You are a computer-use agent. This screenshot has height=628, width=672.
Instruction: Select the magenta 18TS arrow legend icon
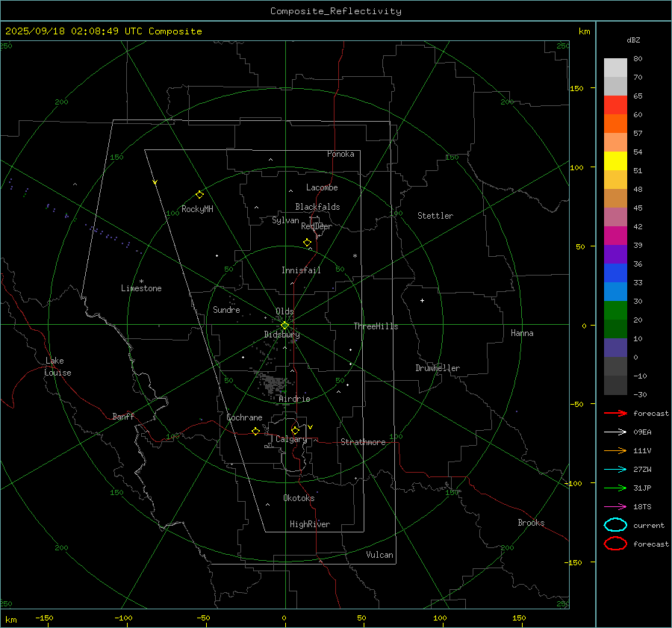(x=615, y=506)
